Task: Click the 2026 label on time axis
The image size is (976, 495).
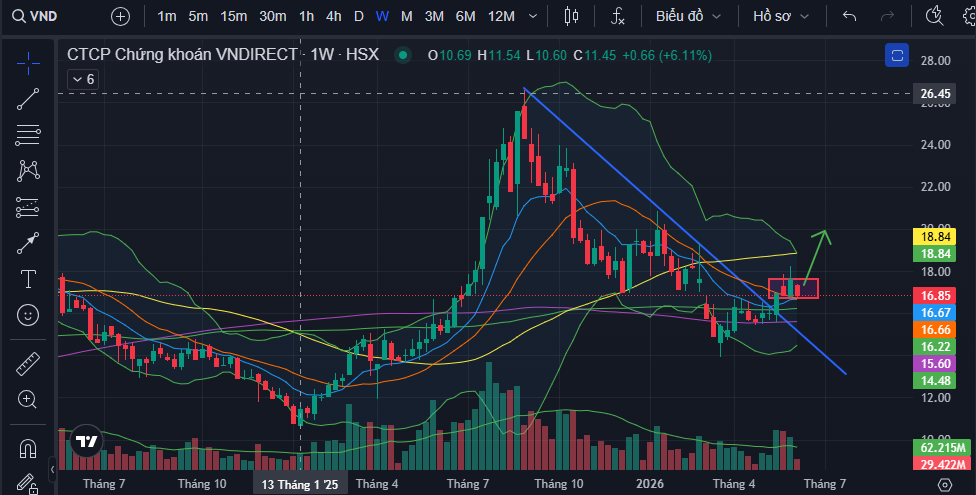Action: pyautogui.click(x=650, y=484)
